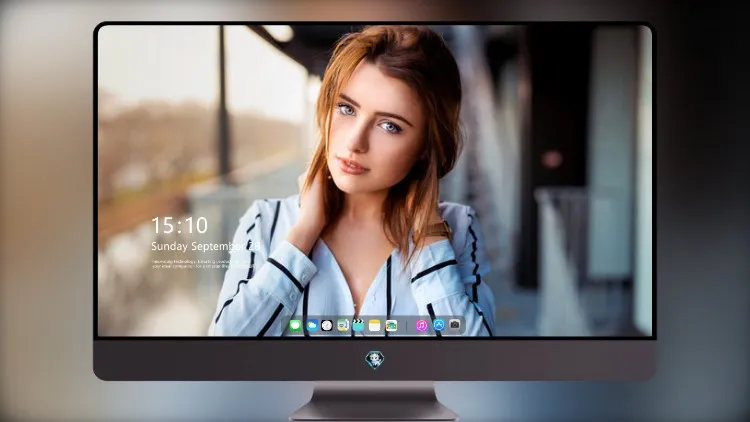Open the yellow Notes app in dock
Viewport: 750px width, 422px height.
375,326
